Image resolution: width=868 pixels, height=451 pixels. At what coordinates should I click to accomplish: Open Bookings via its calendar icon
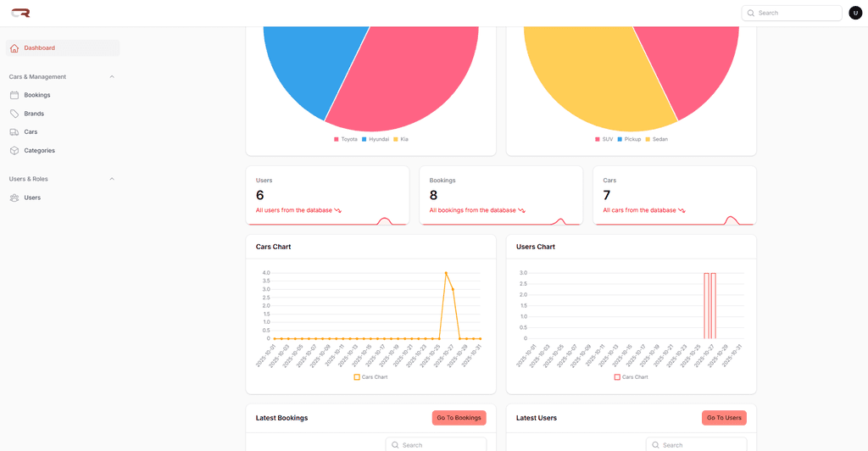[14, 95]
